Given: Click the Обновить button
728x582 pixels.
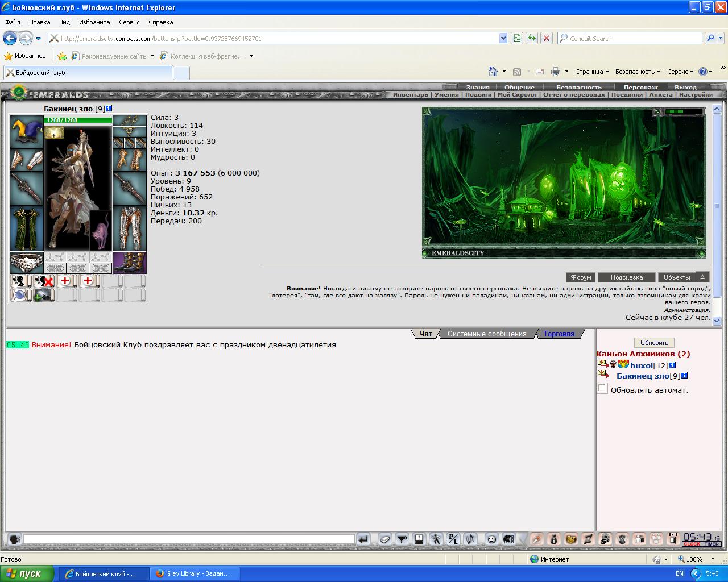Looking at the screenshot, I should 654,343.
